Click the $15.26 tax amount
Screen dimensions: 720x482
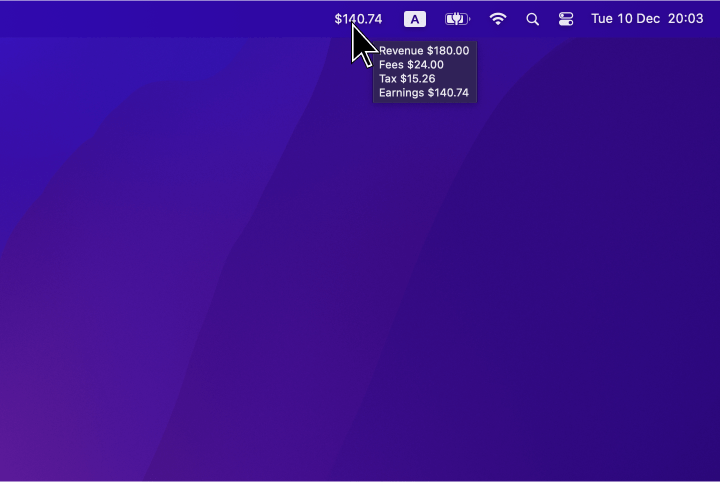418,79
